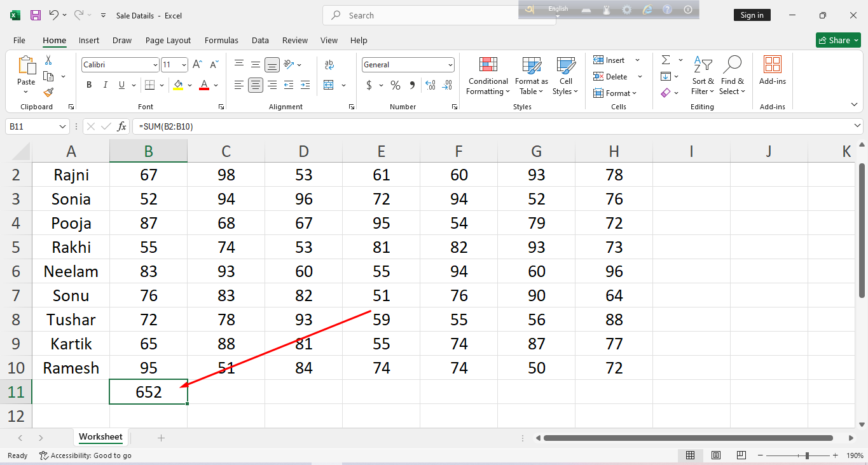The image size is (868, 465).
Task: Click the AutoSum sigma icon
Action: [666, 60]
